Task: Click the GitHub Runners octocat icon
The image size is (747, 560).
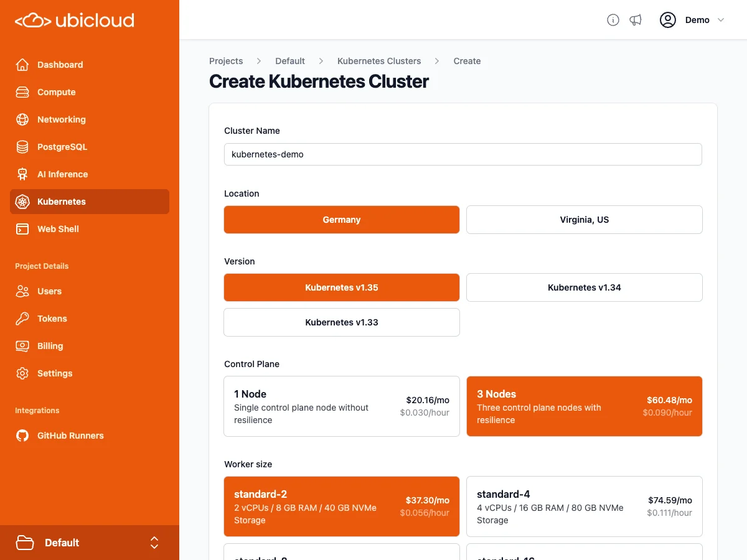Action: pos(22,436)
